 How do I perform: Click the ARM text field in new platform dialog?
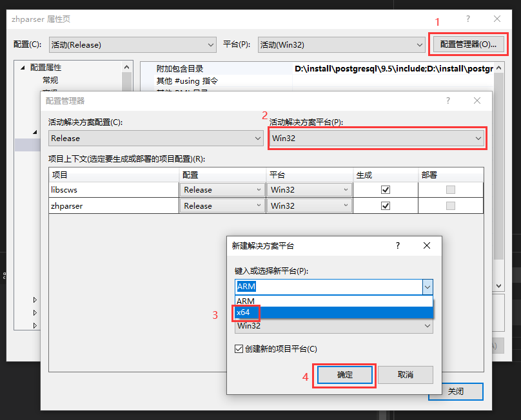(329, 287)
